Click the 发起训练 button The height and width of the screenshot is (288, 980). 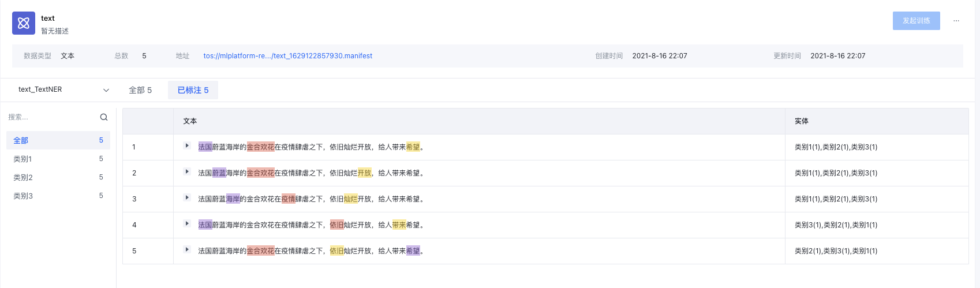pos(916,21)
